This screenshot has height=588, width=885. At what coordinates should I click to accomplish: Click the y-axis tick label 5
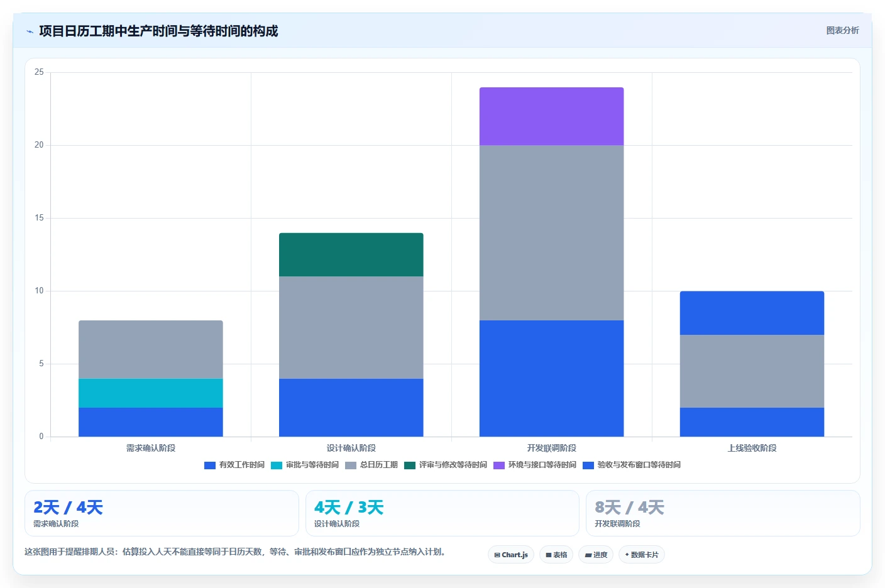41,364
